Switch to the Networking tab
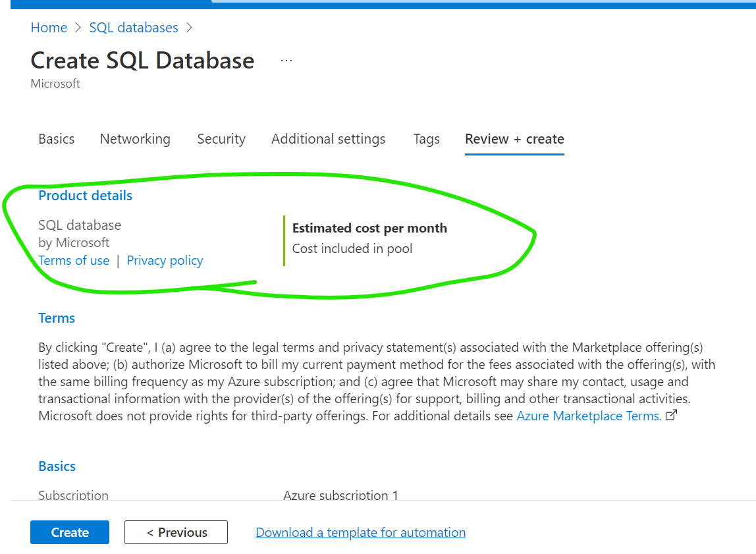 point(135,139)
